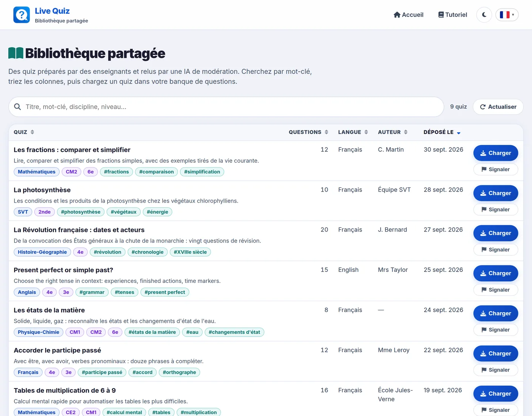This screenshot has width=532, height=416.
Task: Sort by the AUTEUR column
Action: (393, 132)
